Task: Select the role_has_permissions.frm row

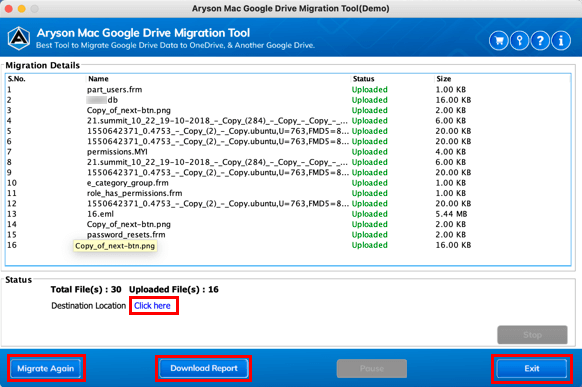Action: click(288, 193)
